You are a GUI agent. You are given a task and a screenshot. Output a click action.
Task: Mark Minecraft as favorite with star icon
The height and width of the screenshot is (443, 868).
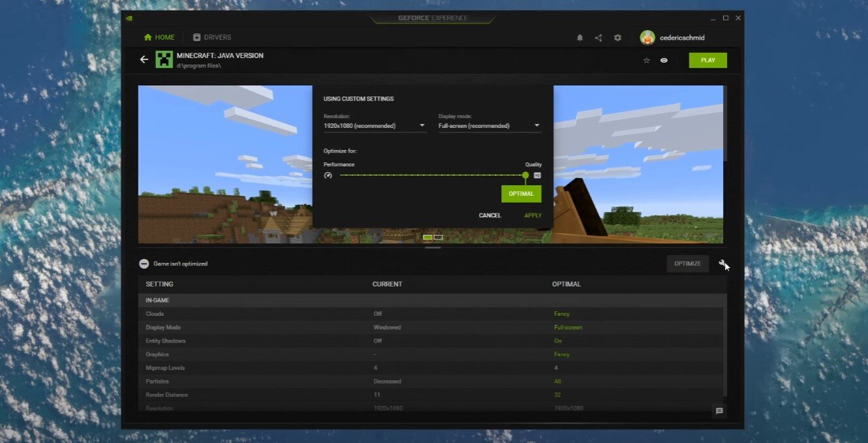click(x=647, y=60)
